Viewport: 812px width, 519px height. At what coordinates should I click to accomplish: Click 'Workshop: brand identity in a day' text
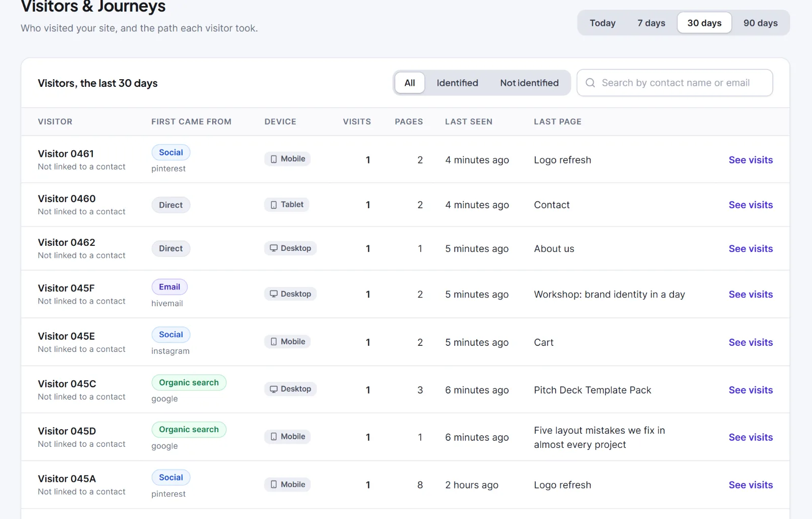tap(609, 295)
